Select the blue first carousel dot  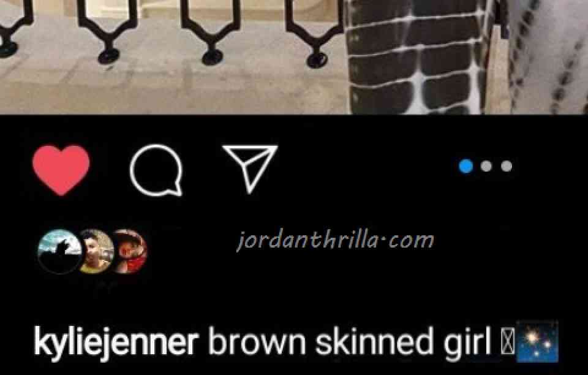(x=466, y=166)
